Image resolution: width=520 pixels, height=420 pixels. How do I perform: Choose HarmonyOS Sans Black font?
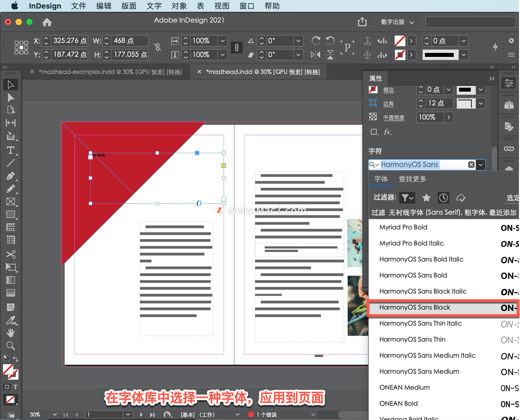(444, 307)
